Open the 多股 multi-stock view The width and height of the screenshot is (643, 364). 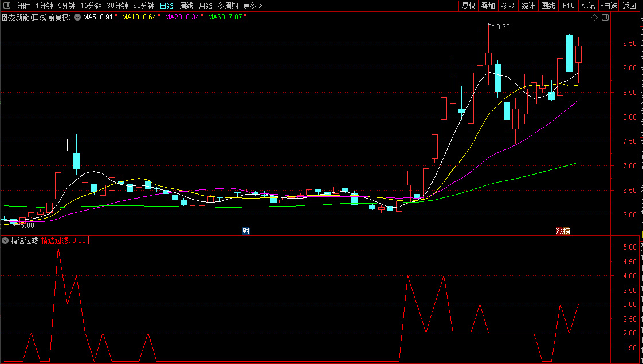[x=508, y=6]
